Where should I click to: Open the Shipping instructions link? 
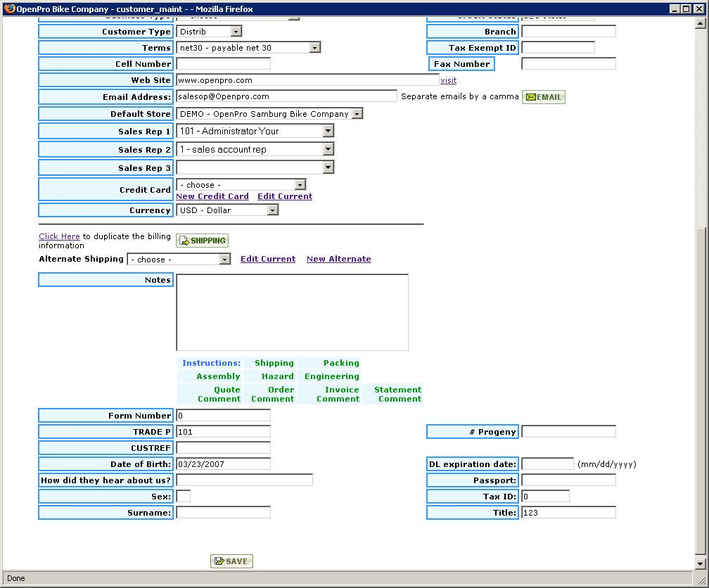[x=274, y=363]
